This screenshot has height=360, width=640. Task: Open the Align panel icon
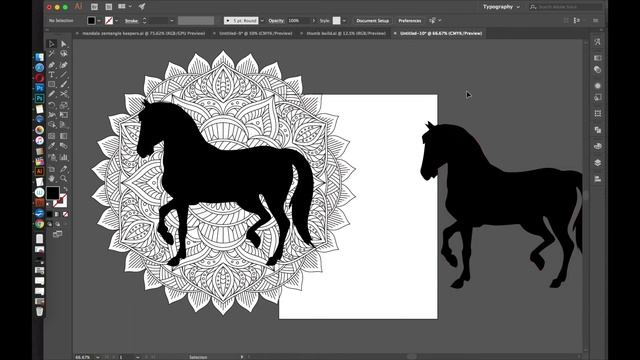(x=598, y=179)
